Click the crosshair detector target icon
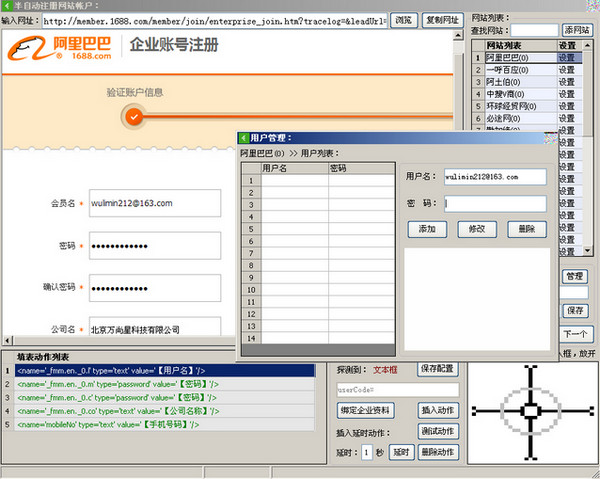The image size is (600, 479). point(530,411)
